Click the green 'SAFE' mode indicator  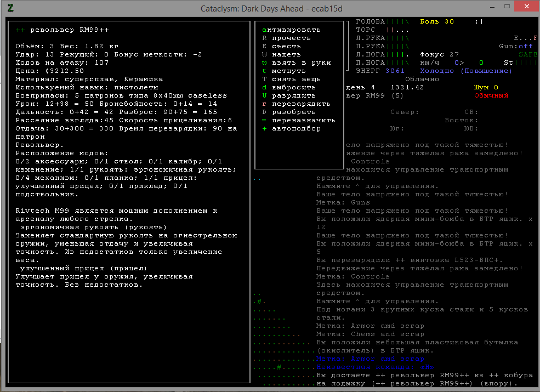(x=528, y=55)
